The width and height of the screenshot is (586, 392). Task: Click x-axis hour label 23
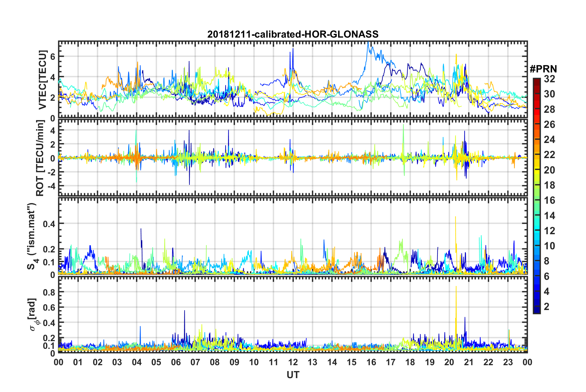click(x=508, y=362)
